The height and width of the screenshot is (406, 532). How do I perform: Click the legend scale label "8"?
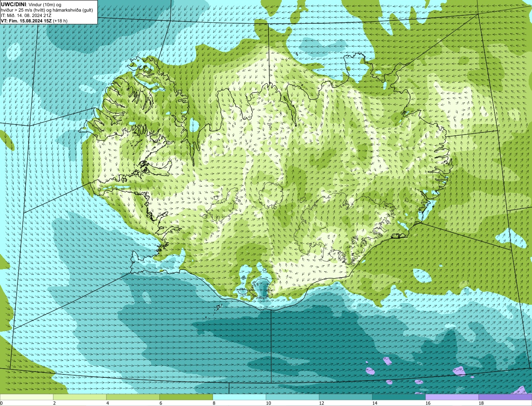214,403
